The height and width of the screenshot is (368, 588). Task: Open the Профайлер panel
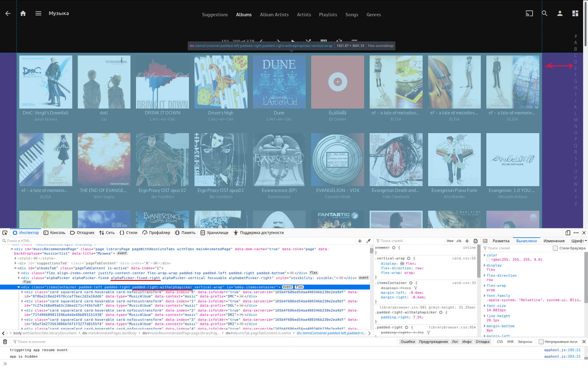159,232
